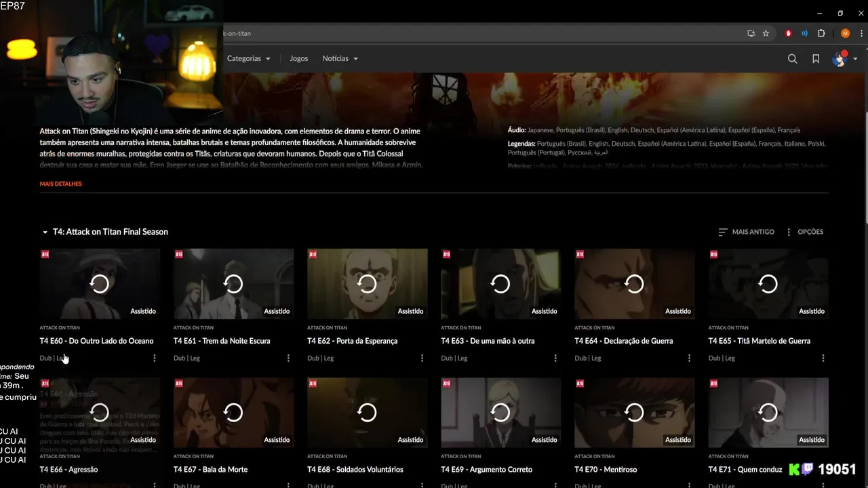
Task: Bookmark this page with the star icon
Action: pos(766,33)
